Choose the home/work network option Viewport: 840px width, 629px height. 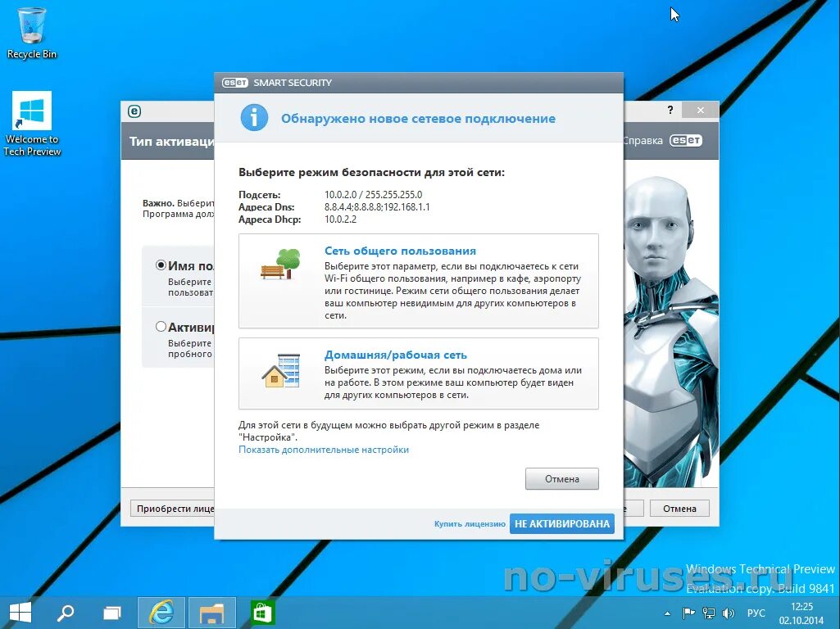coord(419,373)
